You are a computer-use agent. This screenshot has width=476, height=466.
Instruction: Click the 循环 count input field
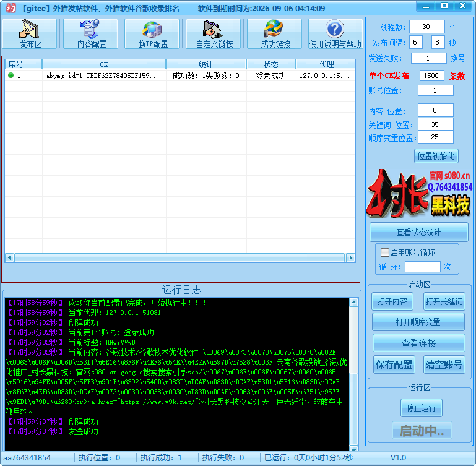422,267
